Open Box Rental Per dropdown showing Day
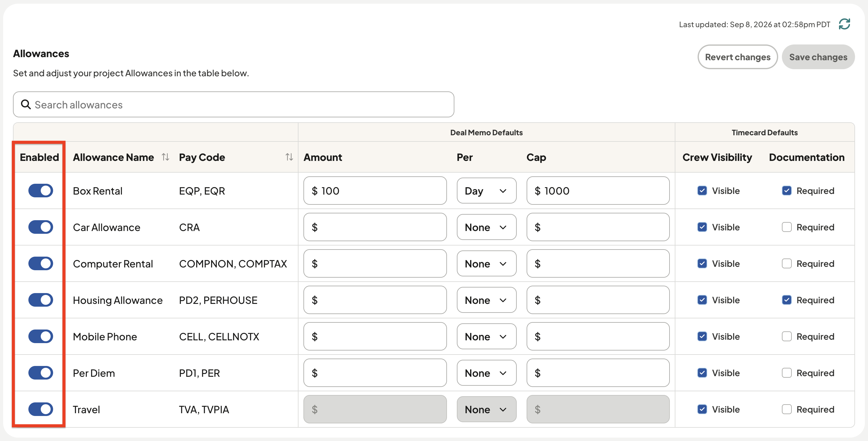Viewport: 868px width, 441px height. [486, 191]
